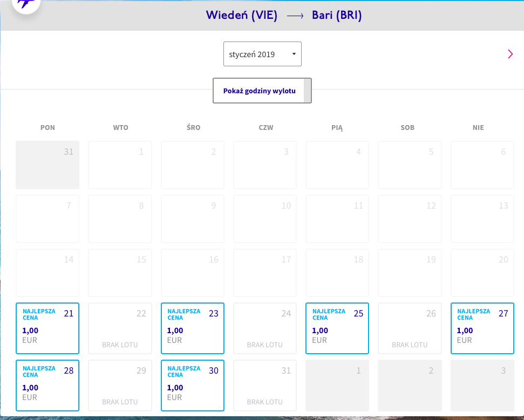The image size is (524, 420).
Task: Click greyed February 1 calendar cell
Action: tap(337, 385)
